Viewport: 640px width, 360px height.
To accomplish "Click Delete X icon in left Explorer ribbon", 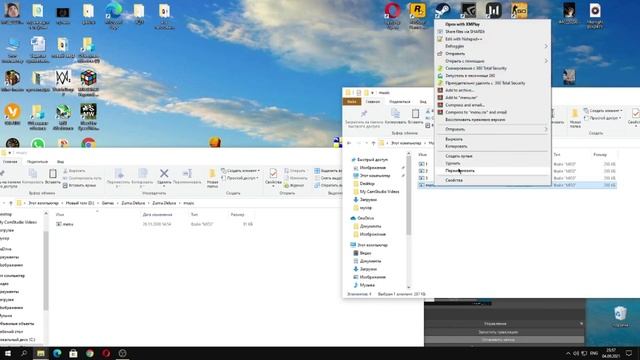I will click(x=164, y=173).
